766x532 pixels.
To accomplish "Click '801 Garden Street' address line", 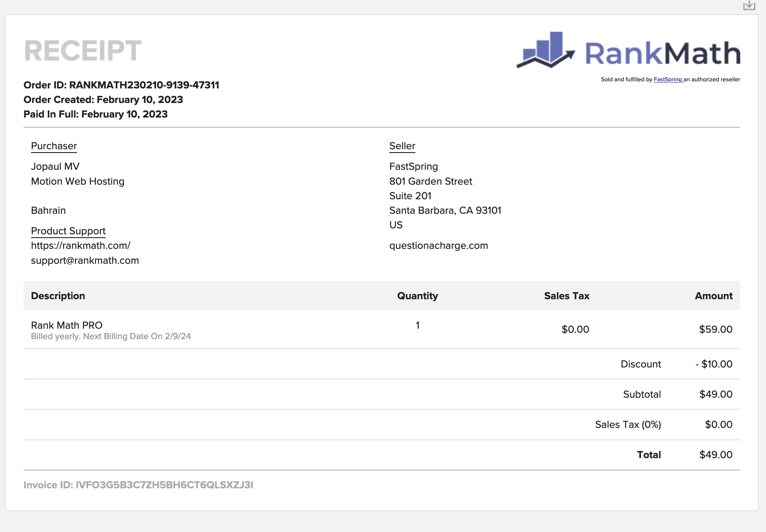I will pos(431,181).
